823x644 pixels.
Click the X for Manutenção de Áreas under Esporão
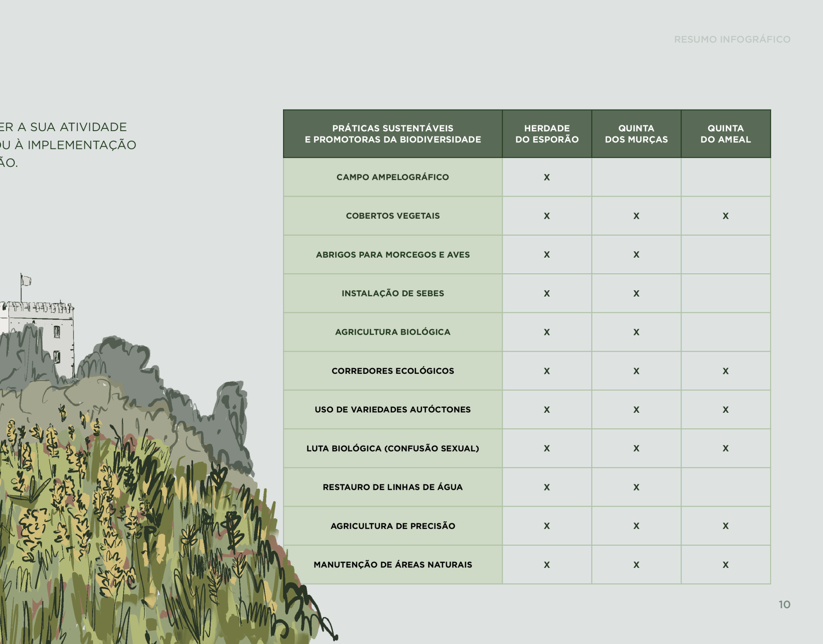[x=547, y=565]
